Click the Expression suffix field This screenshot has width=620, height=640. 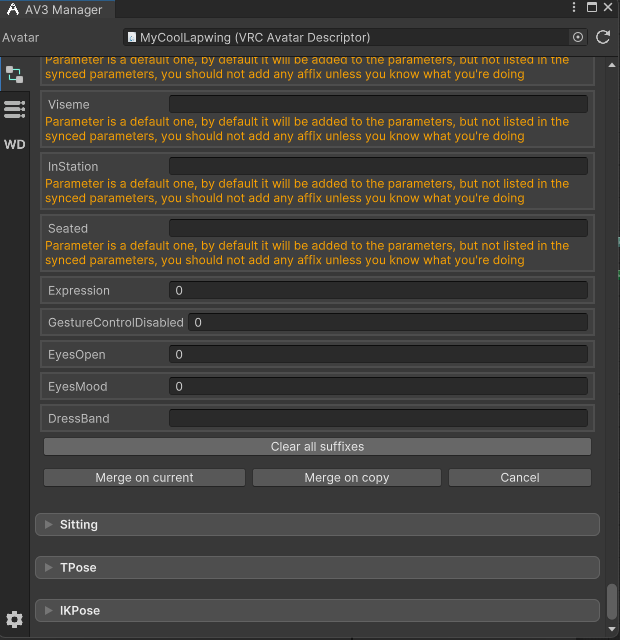click(x=378, y=291)
